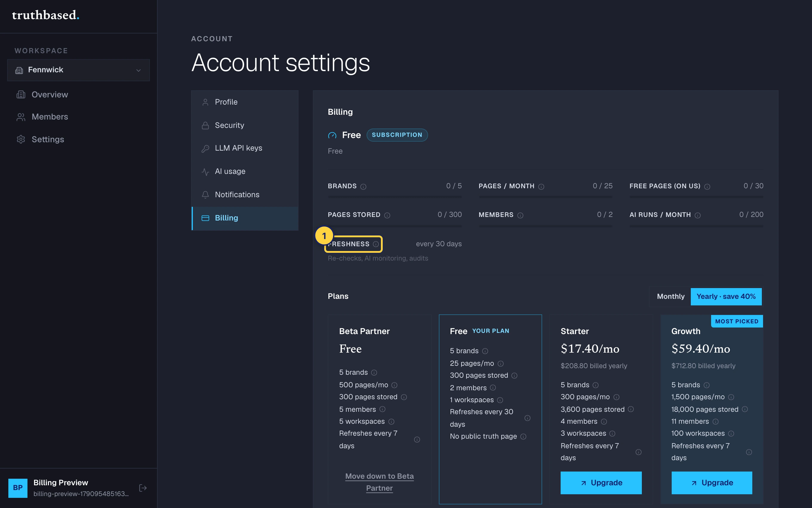812x508 pixels.
Task: Click the "every 30 days" freshness value
Action: point(439,244)
